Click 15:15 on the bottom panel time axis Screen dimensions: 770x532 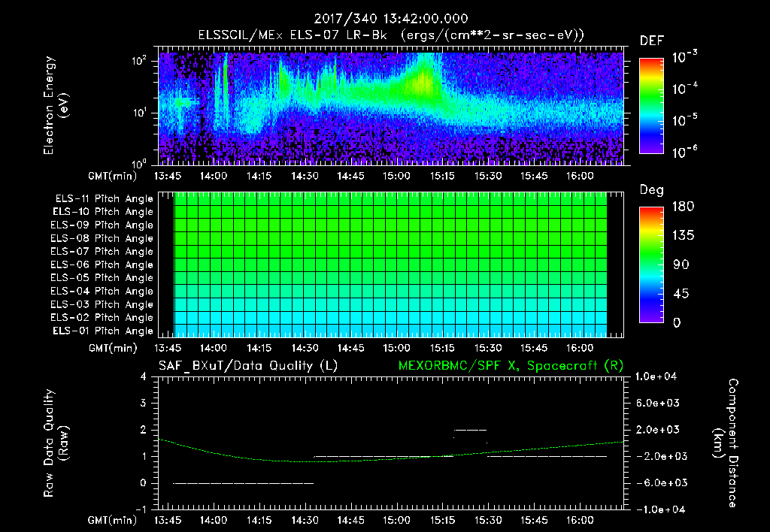(x=442, y=520)
